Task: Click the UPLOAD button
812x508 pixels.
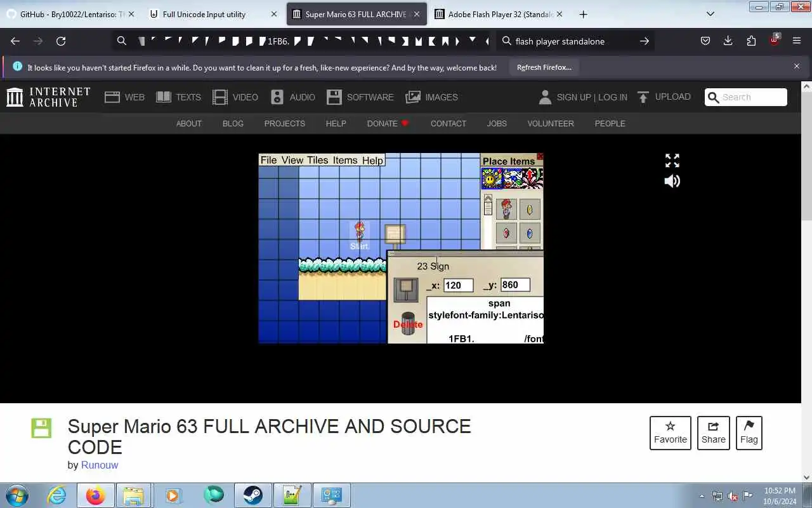Action: [x=664, y=97]
